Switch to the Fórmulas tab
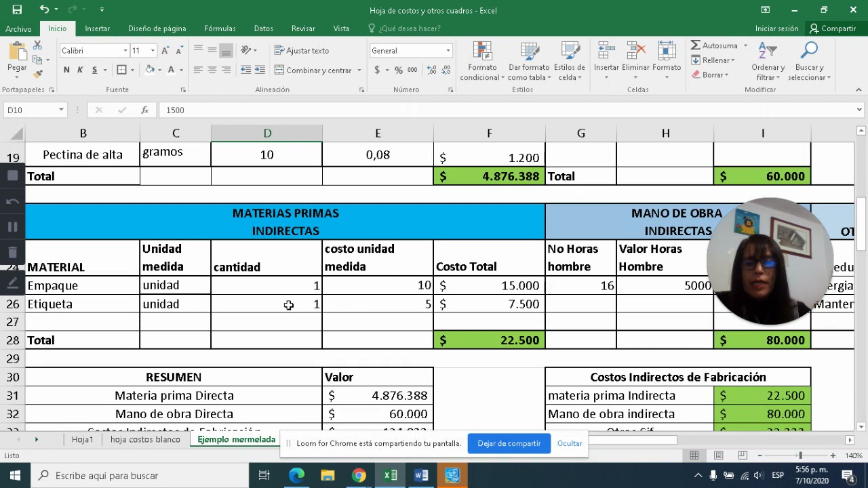Screen dimensions: 868x488 tap(220, 28)
